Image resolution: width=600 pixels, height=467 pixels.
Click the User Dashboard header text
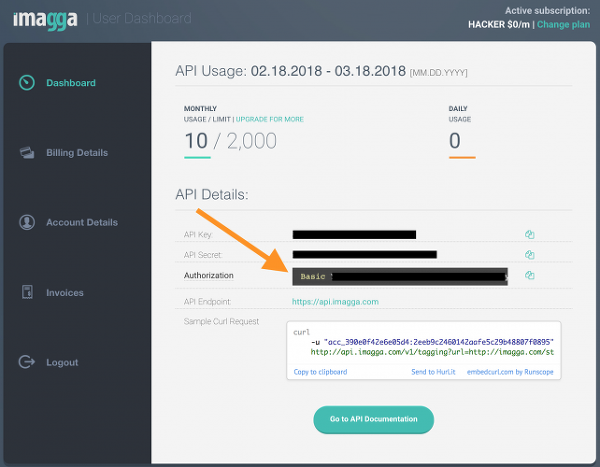[142, 18]
